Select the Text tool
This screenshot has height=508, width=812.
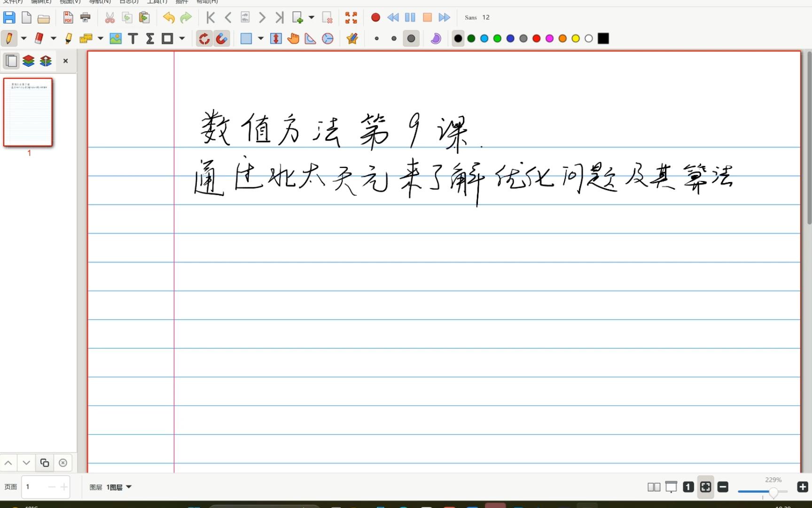coord(133,39)
